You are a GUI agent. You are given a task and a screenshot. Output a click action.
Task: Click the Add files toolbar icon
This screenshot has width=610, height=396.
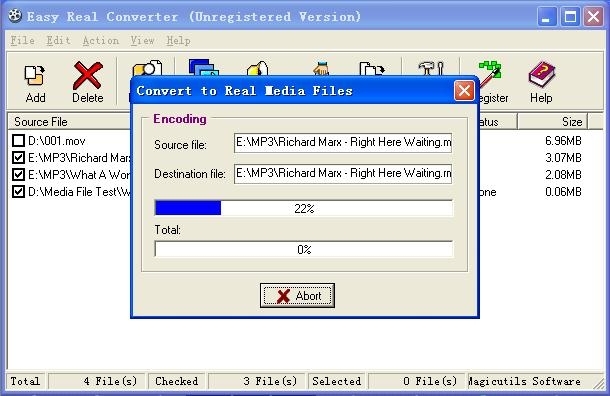tap(35, 75)
